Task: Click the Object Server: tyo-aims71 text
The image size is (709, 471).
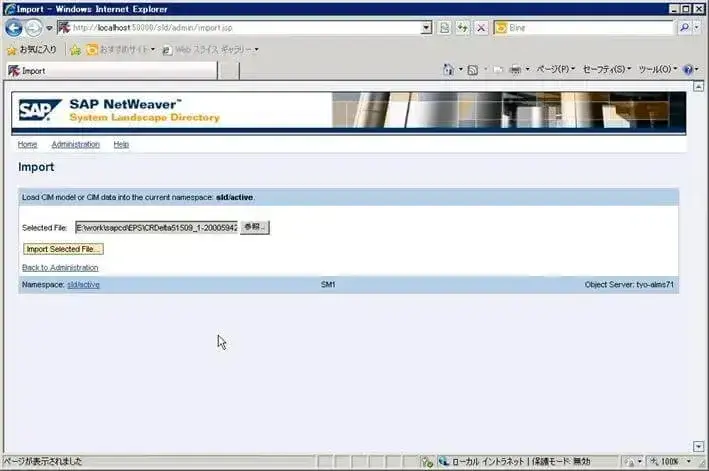Action: (x=629, y=285)
